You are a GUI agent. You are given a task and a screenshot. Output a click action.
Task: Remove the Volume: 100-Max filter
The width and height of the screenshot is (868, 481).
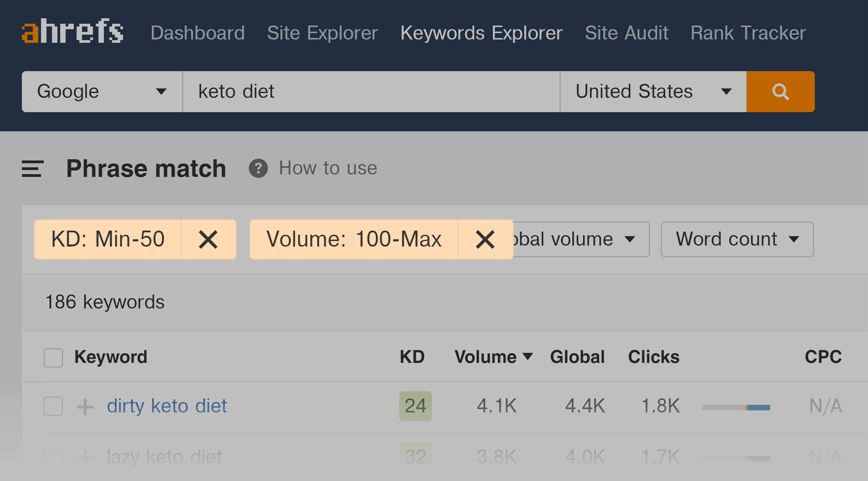click(x=485, y=240)
